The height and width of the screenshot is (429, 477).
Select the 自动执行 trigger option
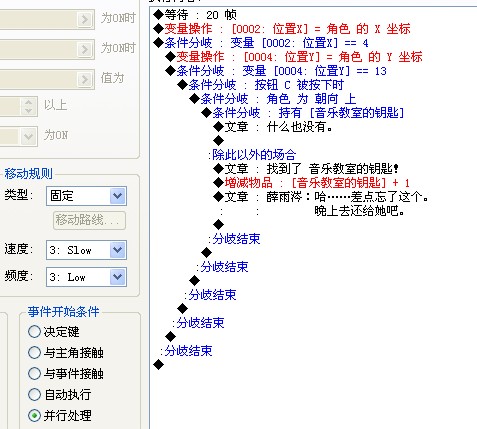tap(34, 394)
